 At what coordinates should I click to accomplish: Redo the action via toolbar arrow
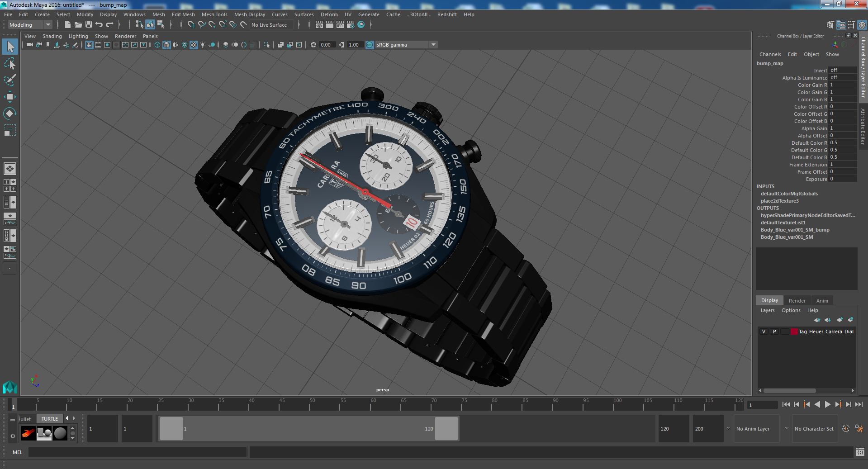(109, 25)
